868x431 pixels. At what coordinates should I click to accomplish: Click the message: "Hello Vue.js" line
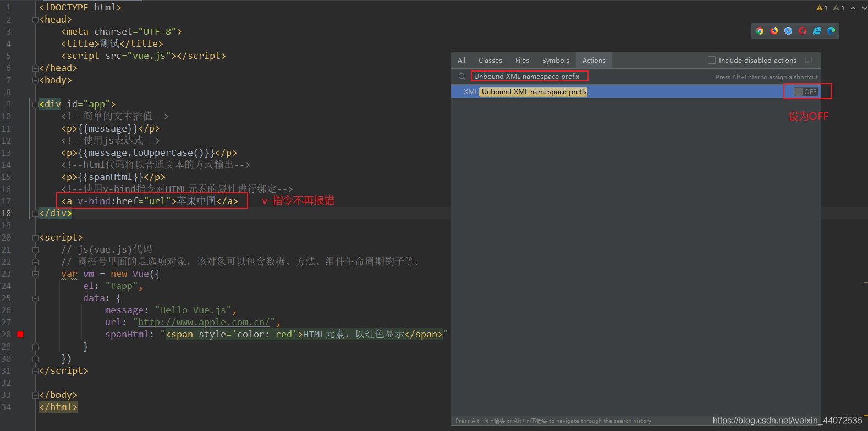pos(171,310)
